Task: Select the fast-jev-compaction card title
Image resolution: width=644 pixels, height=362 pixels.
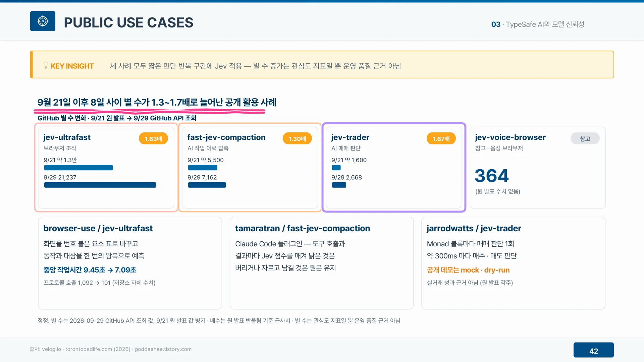Action: 226,137
